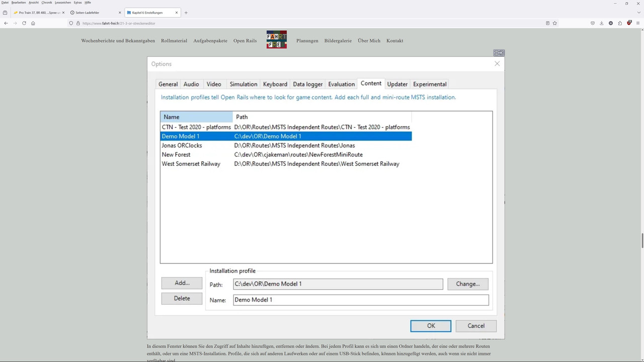This screenshot has height=362, width=644.
Task: Open the Planungen page
Action: (307, 41)
